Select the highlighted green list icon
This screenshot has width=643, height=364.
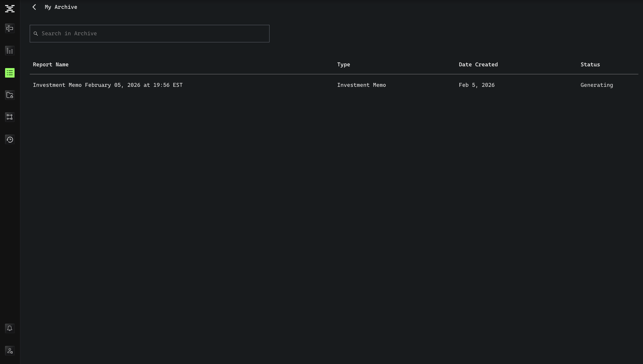tap(10, 73)
